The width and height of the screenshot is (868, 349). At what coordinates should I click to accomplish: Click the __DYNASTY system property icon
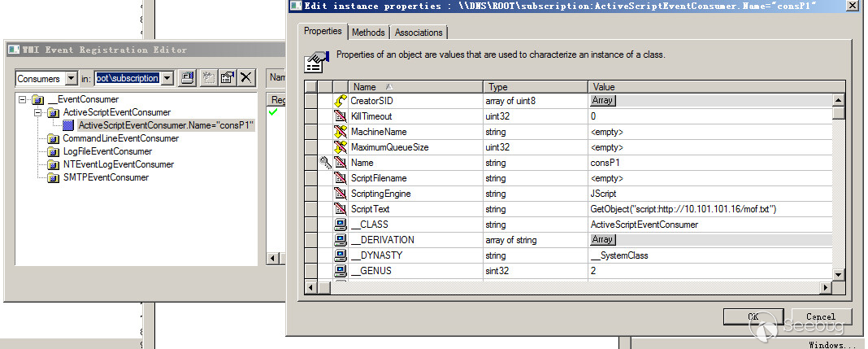click(x=341, y=255)
